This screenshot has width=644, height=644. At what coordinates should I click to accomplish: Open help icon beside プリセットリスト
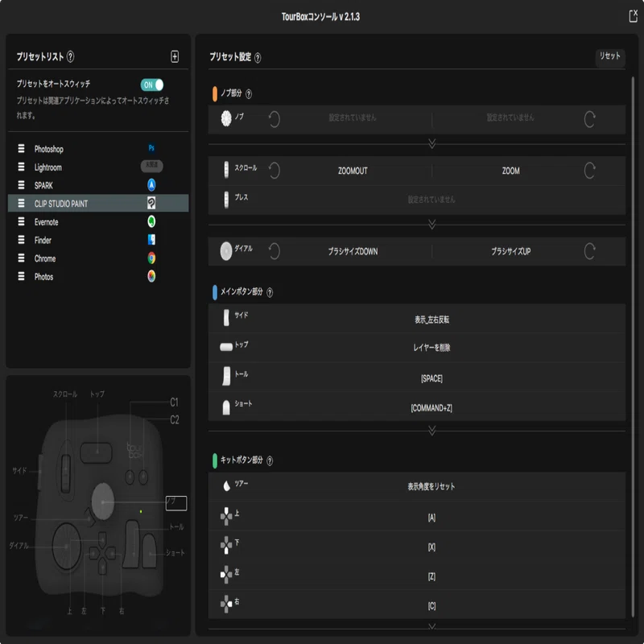70,56
